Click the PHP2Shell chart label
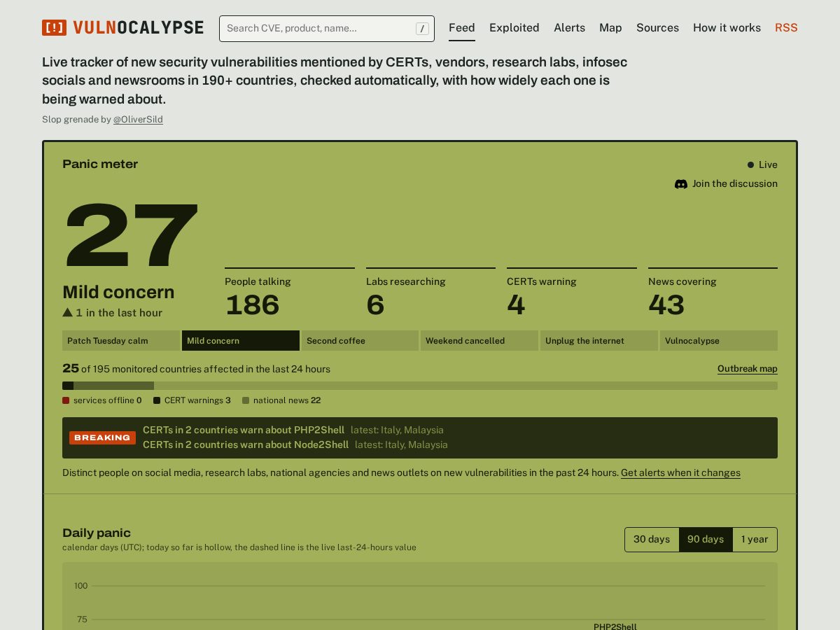The image size is (840, 630). (615, 626)
